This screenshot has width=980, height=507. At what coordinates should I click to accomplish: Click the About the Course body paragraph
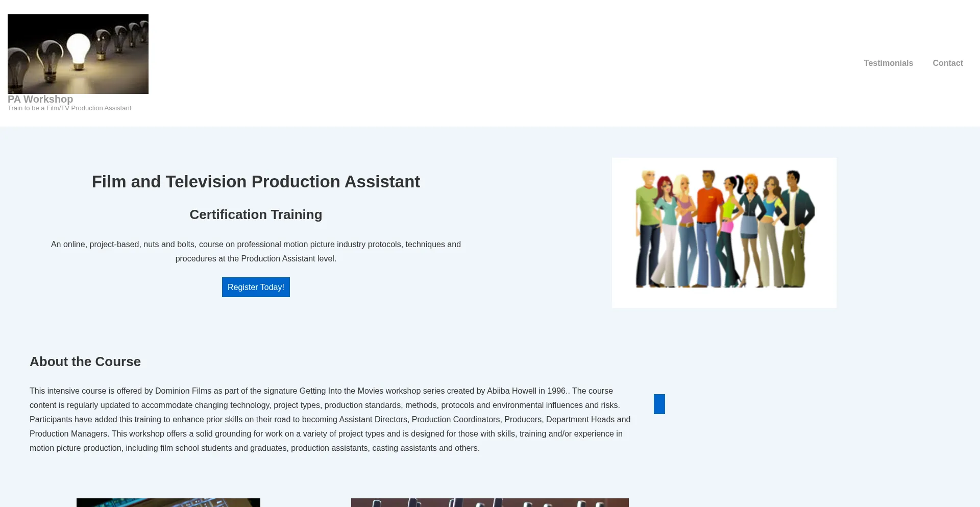pos(331,419)
